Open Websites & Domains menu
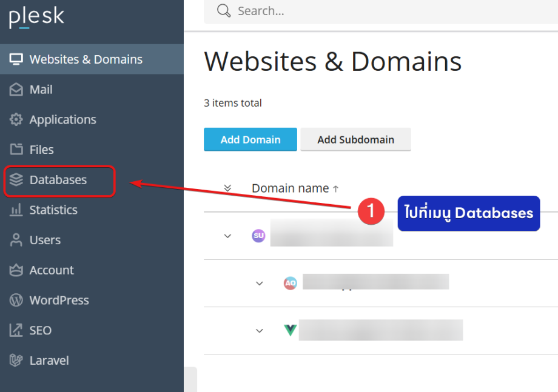The width and height of the screenshot is (558, 392). 92,59
